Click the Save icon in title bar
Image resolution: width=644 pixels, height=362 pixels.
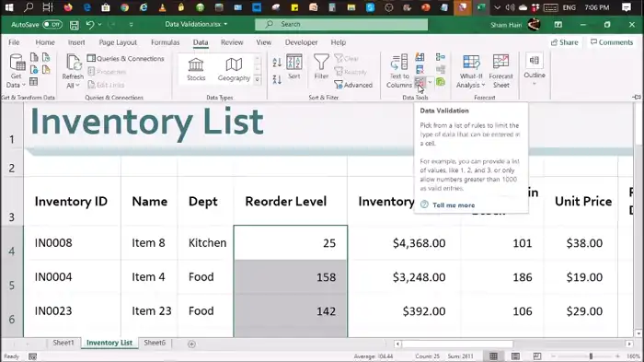click(x=75, y=25)
